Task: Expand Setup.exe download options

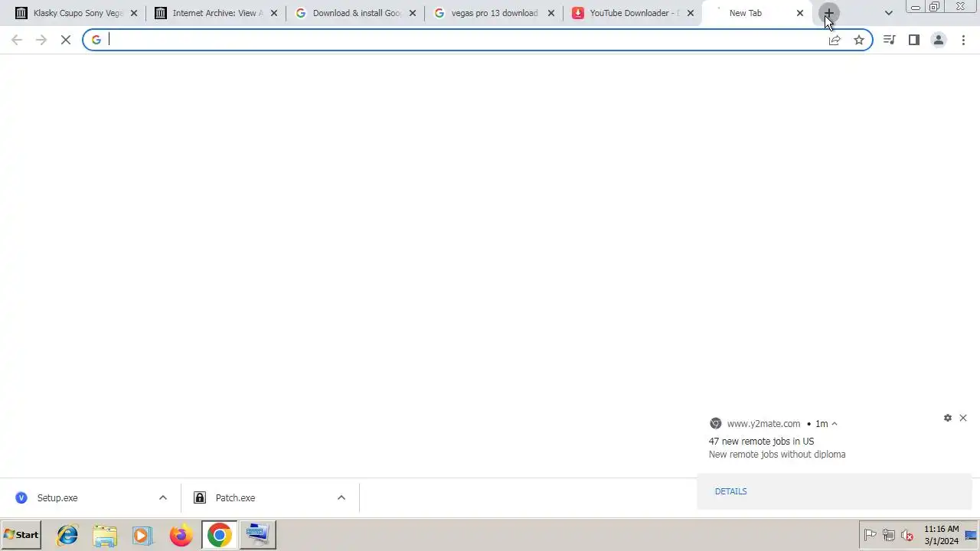Action: (x=163, y=498)
